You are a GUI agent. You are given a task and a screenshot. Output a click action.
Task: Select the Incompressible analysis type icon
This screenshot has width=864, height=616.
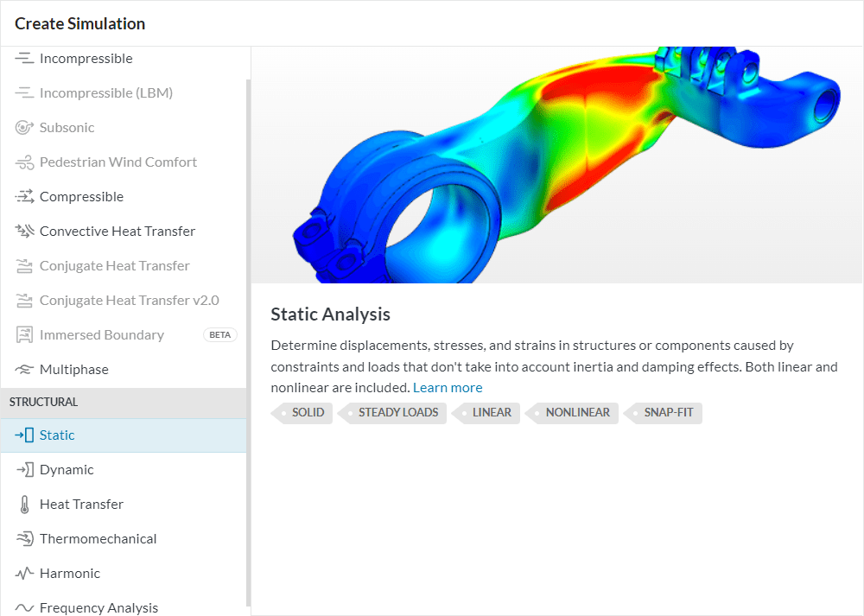pos(25,58)
